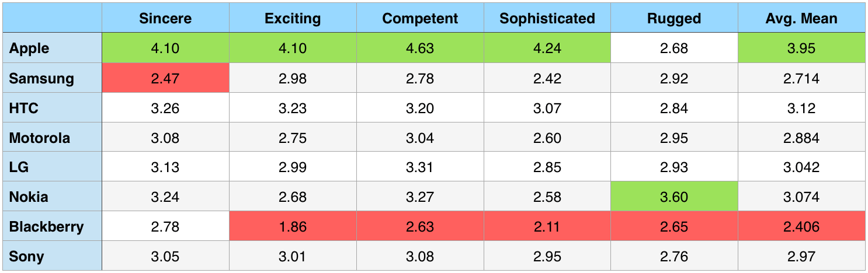Select the Sophisticated column header
The image size is (868, 273).
547,18
